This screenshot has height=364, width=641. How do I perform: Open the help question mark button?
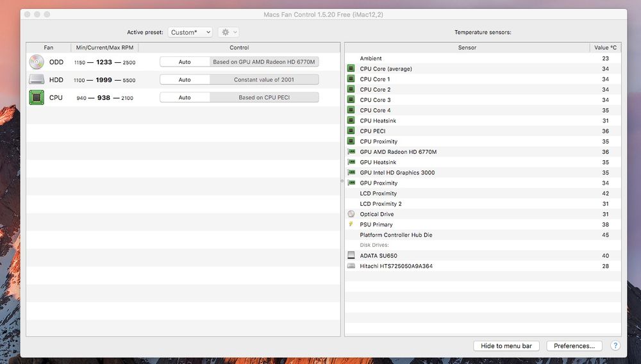coord(615,345)
